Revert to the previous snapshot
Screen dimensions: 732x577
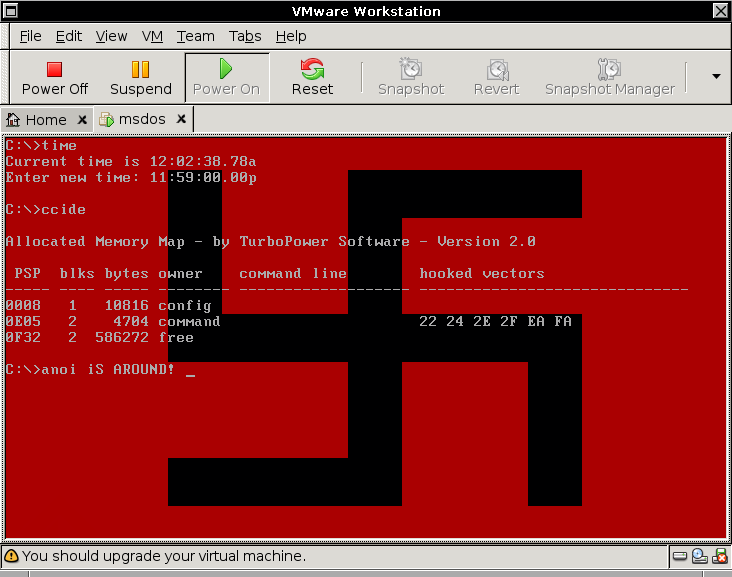(496, 77)
